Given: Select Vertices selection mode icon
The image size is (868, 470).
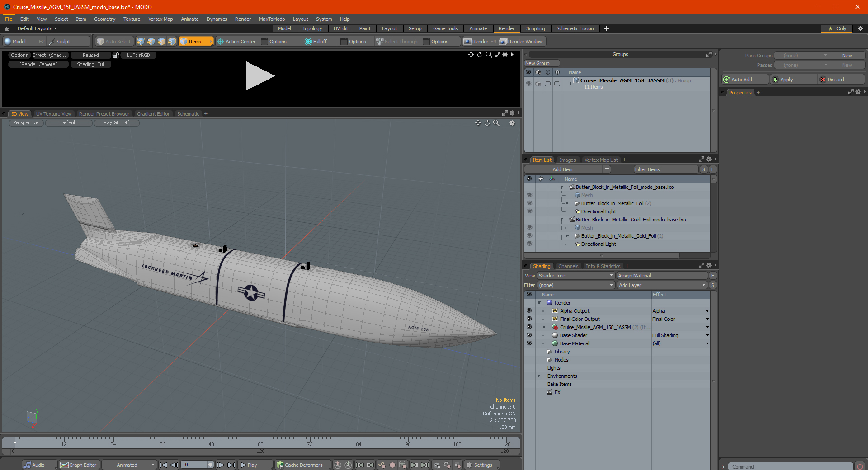Looking at the screenshot, I should (x=141, y=42).
